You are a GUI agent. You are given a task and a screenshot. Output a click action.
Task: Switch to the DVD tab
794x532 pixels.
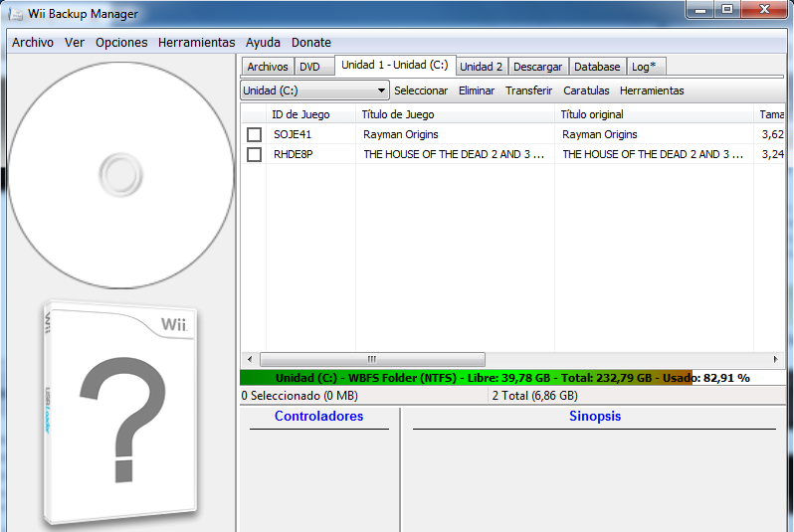pos(314,67)
